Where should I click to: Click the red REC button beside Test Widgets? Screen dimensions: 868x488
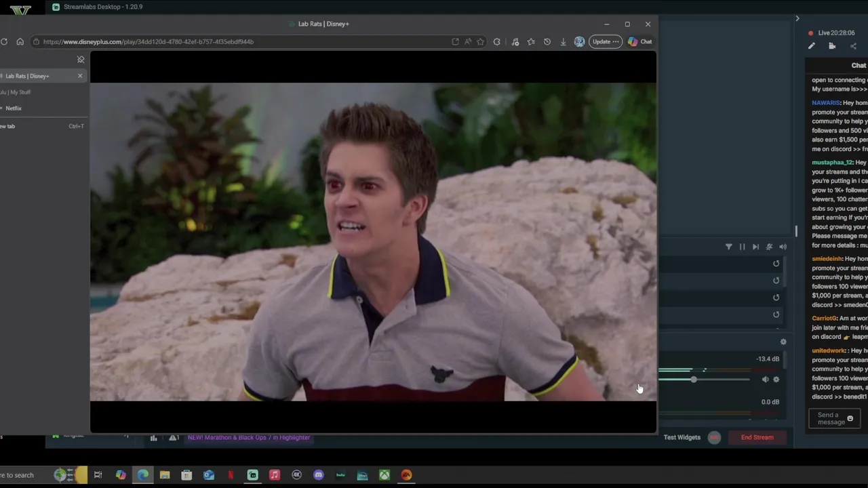coord(714,438)
